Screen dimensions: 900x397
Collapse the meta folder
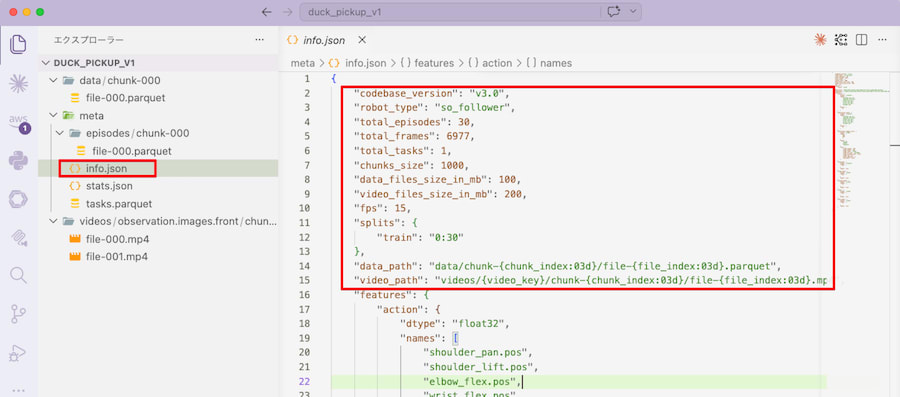[53, 116]
